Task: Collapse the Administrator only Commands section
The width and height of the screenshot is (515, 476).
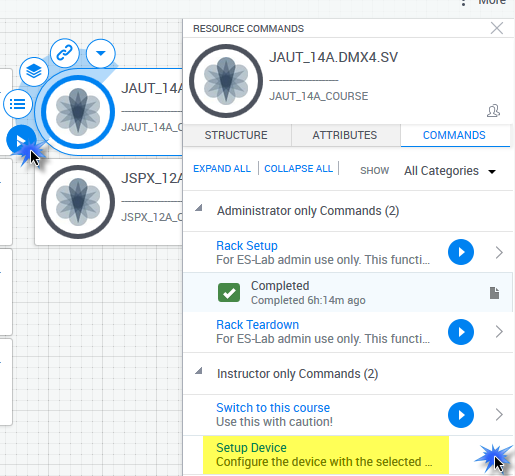Action: [x=199, y=208]
